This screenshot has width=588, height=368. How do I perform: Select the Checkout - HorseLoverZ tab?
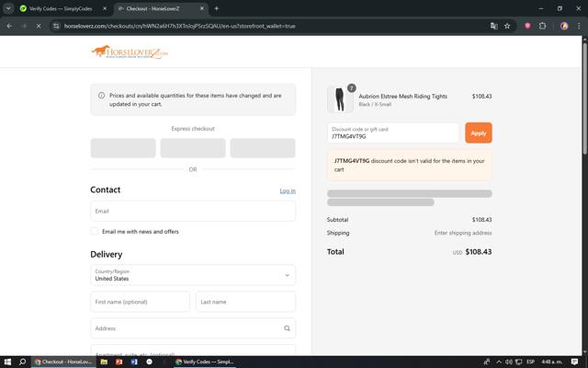point(153,8)
